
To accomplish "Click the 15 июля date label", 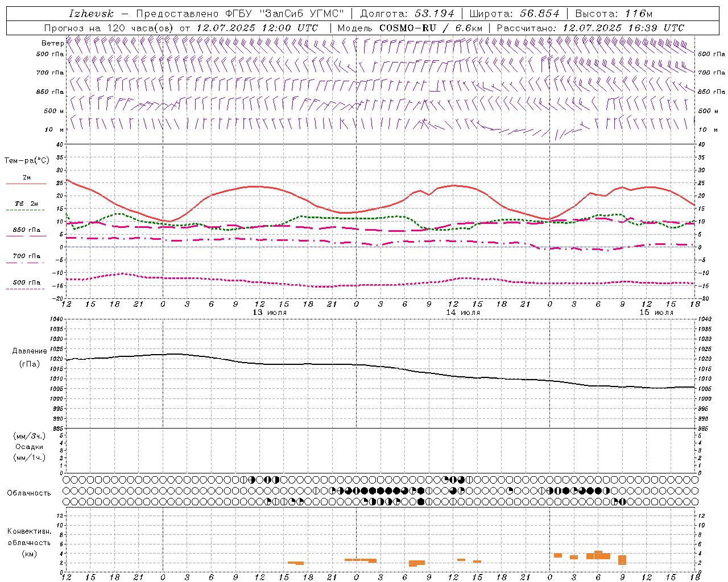I will pos(656,313).
